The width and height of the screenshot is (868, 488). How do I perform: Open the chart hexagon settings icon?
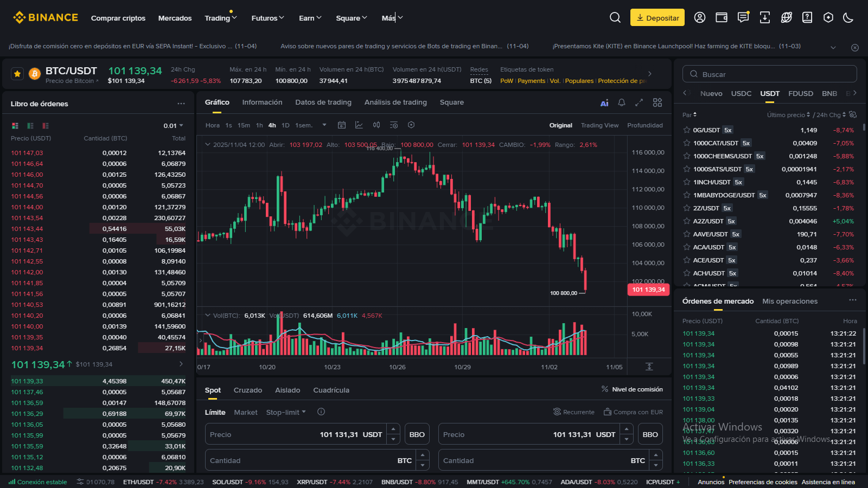pos(411,125)
